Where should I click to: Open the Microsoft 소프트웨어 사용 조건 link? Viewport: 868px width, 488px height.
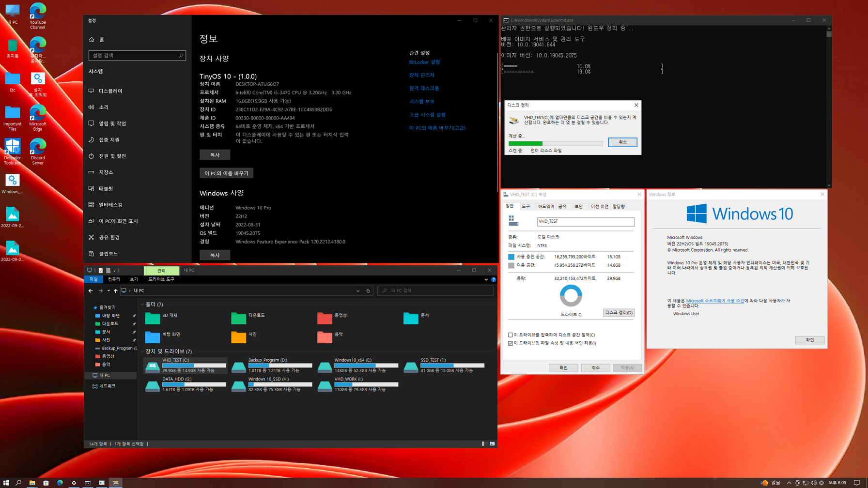715,301
